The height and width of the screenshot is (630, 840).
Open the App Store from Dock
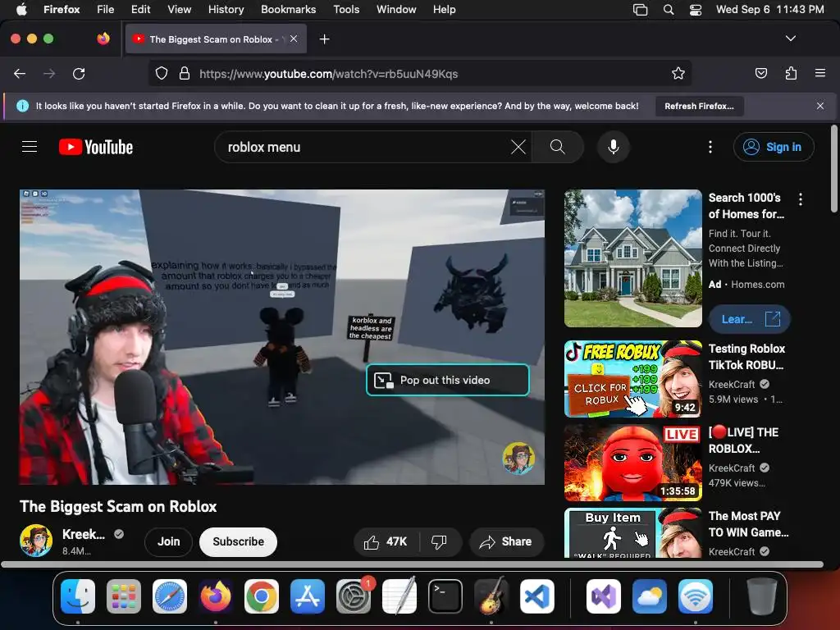(x=308, y=596)
